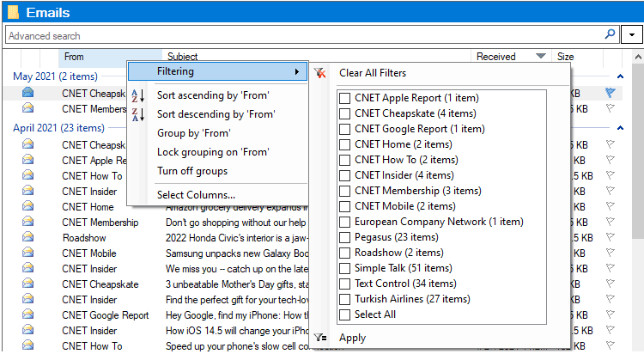The height and width of the screenshot is (354, 644).
Task: Click the blue filter icon on CNET Cheapskate row
Action: click(x=611, y=93)
